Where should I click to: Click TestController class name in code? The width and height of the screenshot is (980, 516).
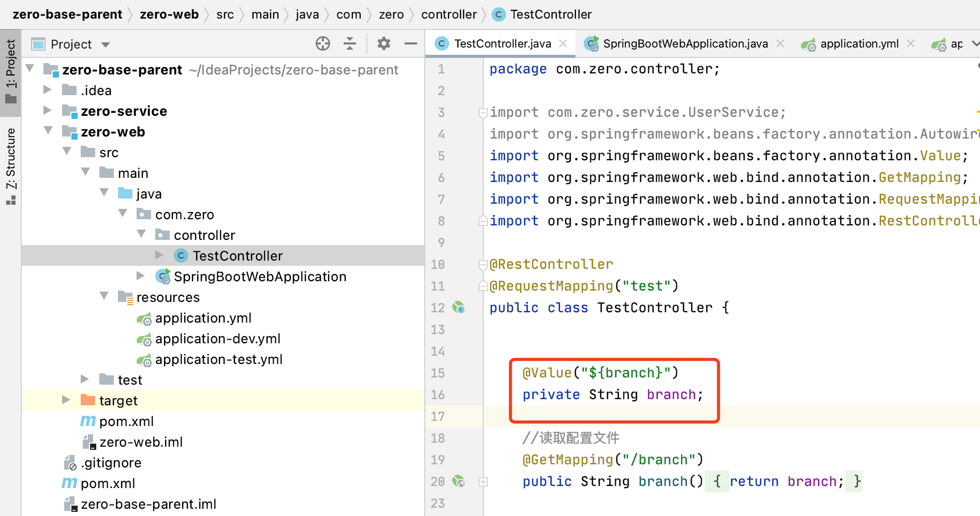pos(655,308)
